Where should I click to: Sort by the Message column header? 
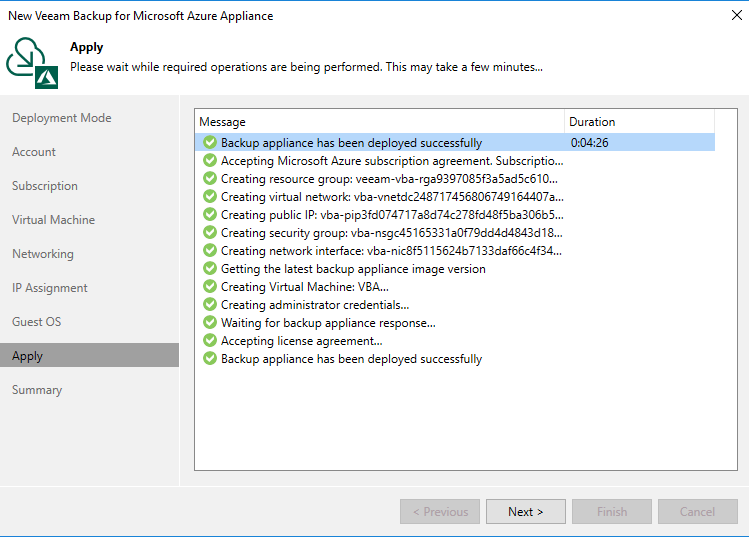(380, 122)
